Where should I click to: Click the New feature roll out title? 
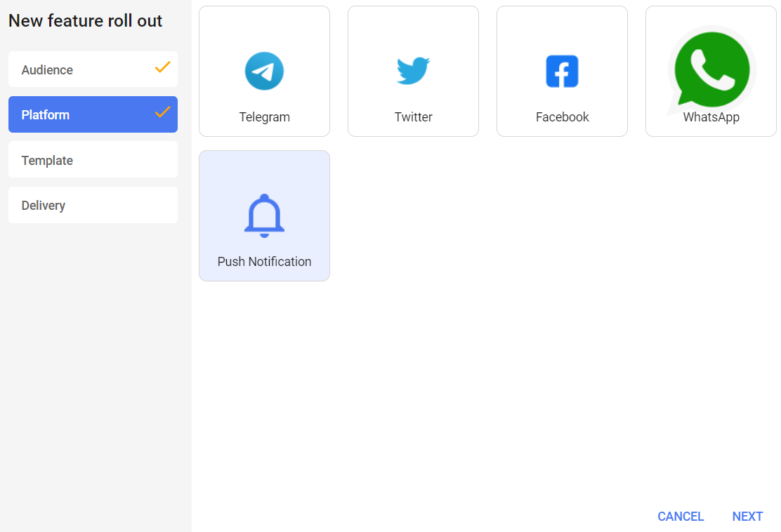85,21
